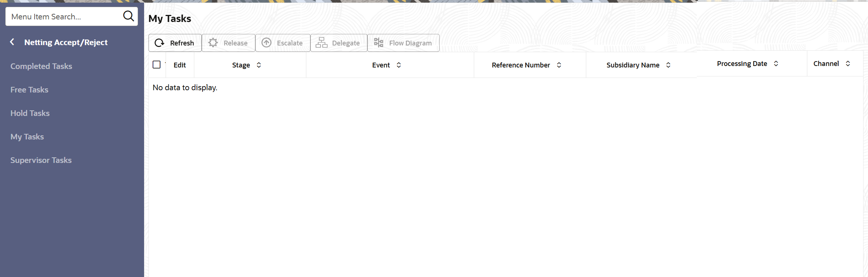
Task: Click the 'No data to display.' message
Action: (x=185, y=88)
